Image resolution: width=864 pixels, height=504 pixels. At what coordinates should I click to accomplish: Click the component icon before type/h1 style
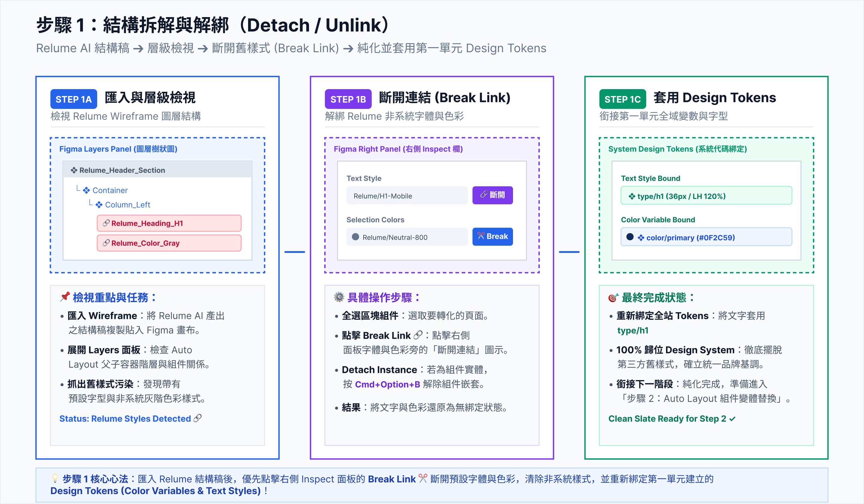click(631, 196)
